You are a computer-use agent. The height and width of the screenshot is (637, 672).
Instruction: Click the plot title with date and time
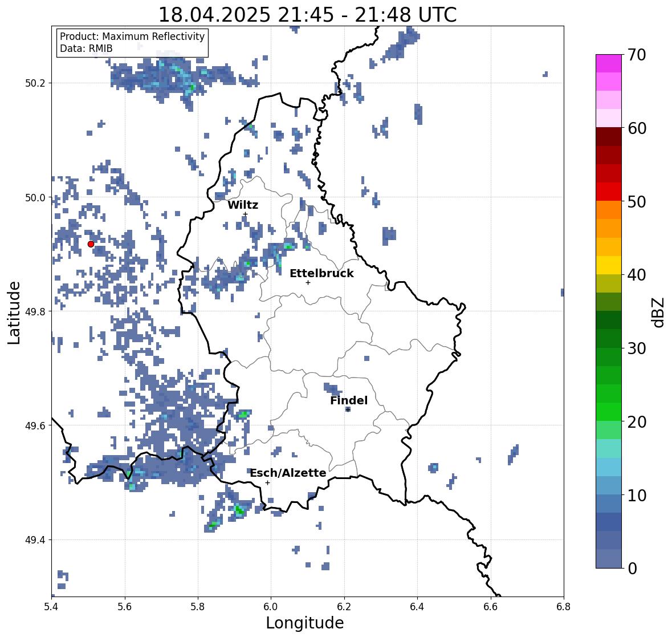[308, 15]
